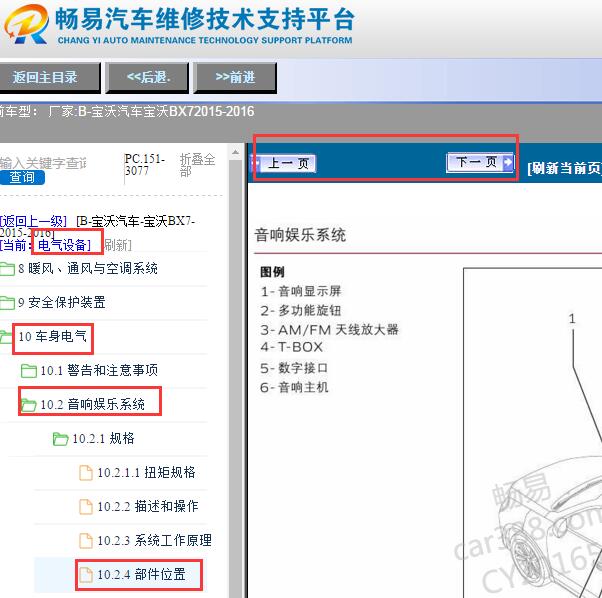The image size is (602, 598).
Task: Click legend entry 4- T-BOX
Action: 292,347
